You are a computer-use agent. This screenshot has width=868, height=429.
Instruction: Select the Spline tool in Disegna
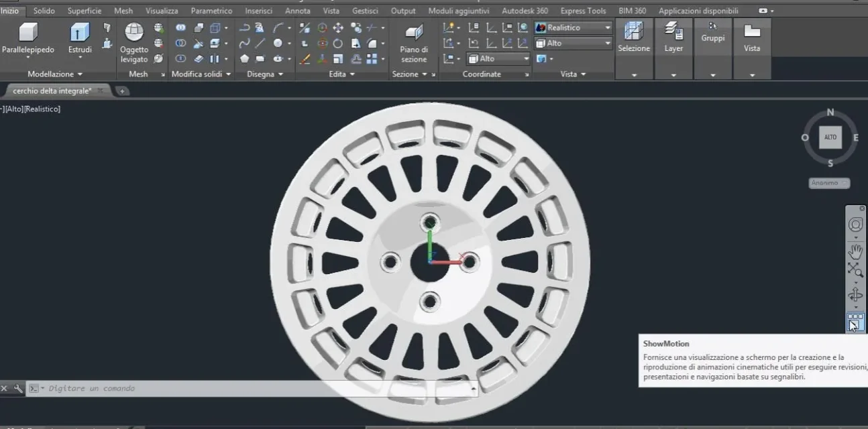click(244, 43)
